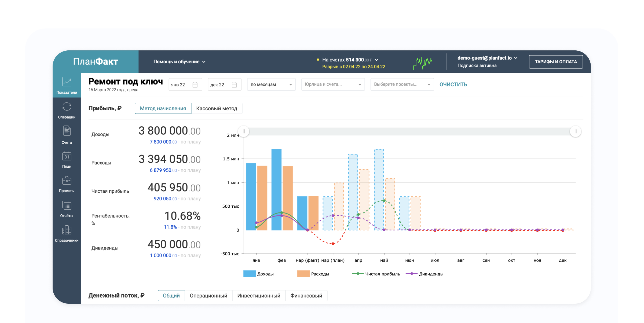The image size is (644, 323).
Task: Click the Разрыв с 02.04.22 warning text
Action: pos(354,67)
